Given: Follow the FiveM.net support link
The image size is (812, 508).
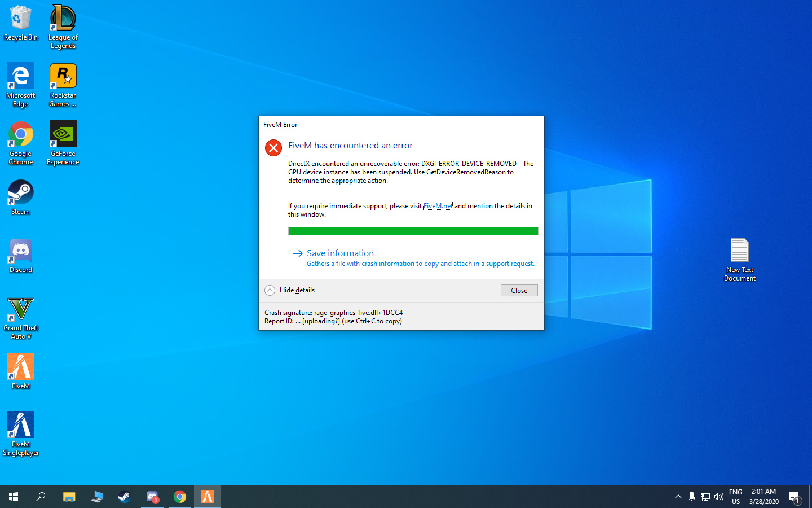Looking at the screenshot, I should pos(438,206).
